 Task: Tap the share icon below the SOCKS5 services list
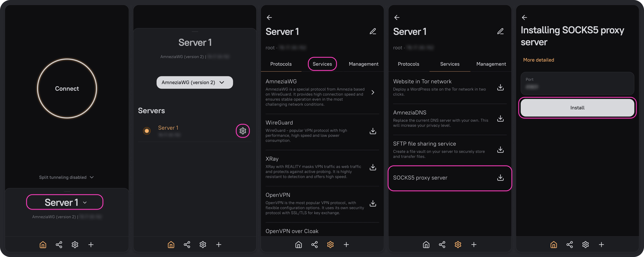(442, 245)
